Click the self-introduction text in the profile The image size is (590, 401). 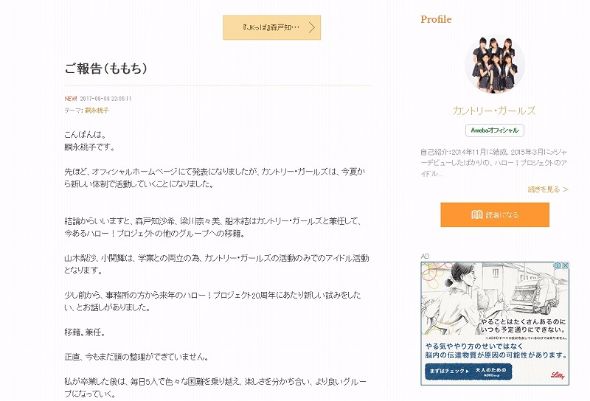tap(494, 163)
